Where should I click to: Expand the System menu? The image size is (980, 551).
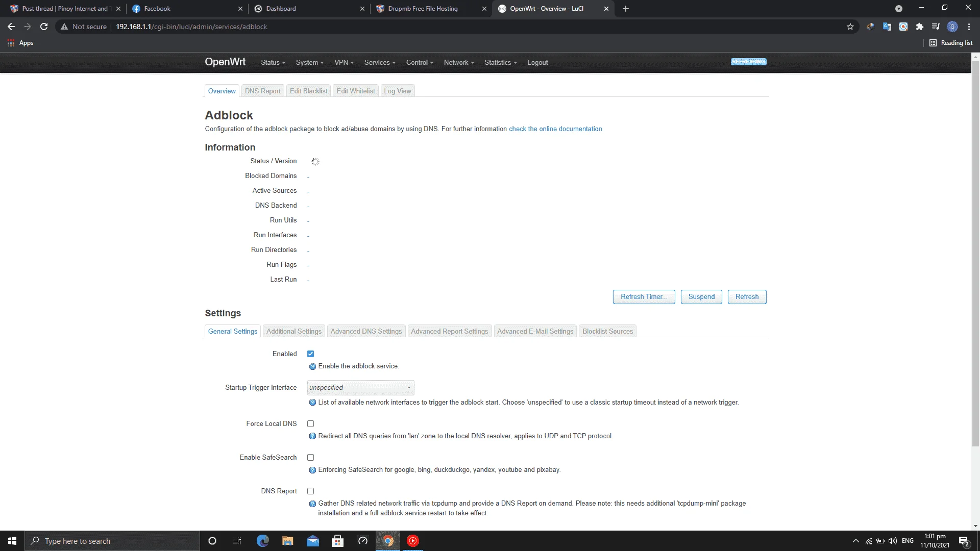(310, 62)
